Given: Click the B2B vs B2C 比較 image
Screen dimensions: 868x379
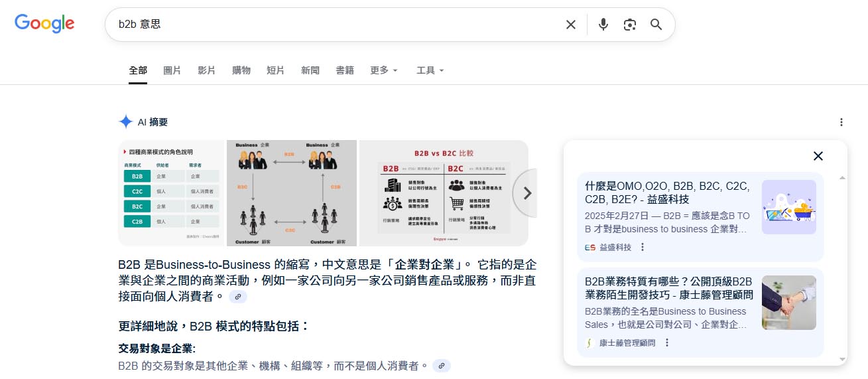Looking at the screenshot, I should point(443,193).
